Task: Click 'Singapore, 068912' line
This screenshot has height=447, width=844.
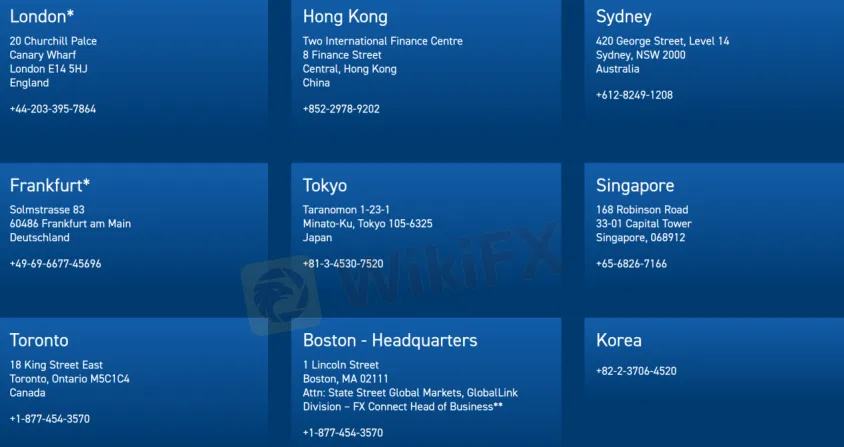Action: pyautogui.click(x=641, y=238)
